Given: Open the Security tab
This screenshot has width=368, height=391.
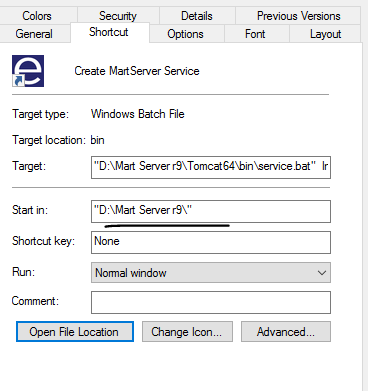Looking at the screenshot, I should [x=118, y=16].
